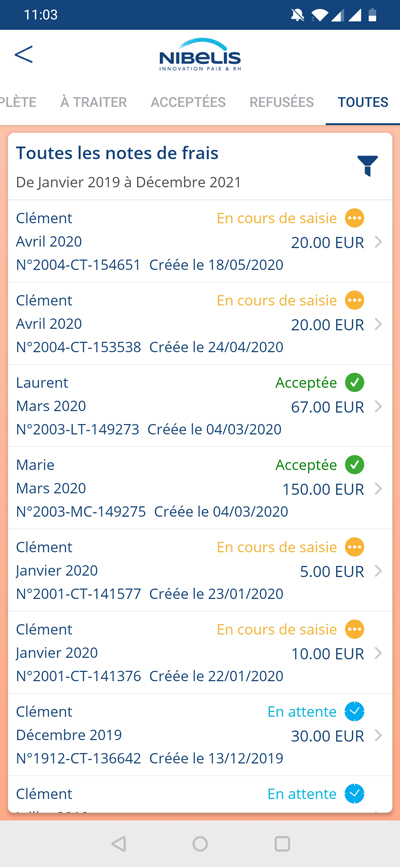Open note chevron for 5.00 EUR entry

tap(378, 571)
